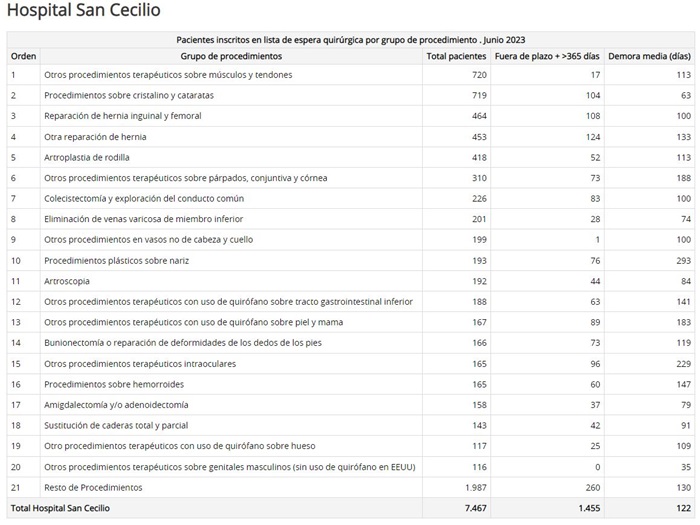Select Sustitución de caderas total y parcial
Screen dimensions: 700x525
[x=116, y=425]
